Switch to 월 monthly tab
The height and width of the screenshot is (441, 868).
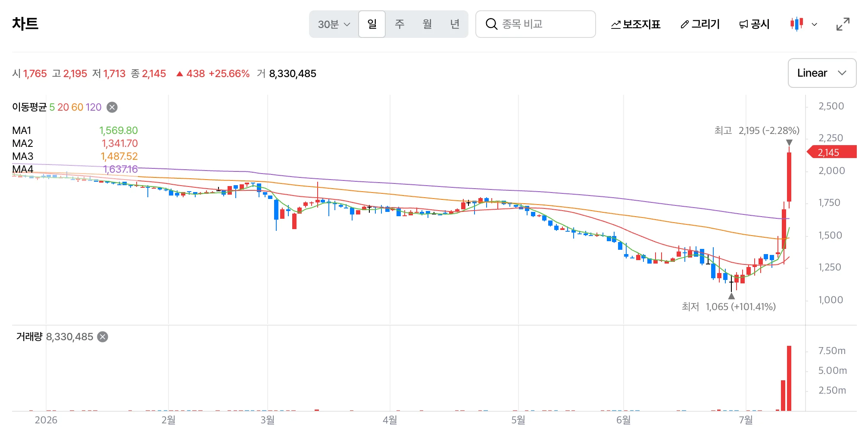pyautogui.click(x=427, y=24)
